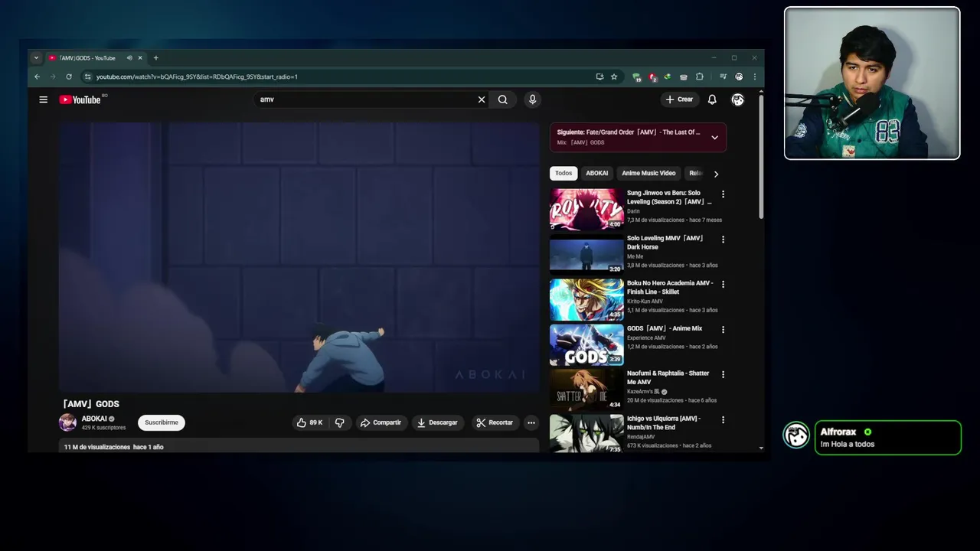Open ABOKAI channel avatar

[68, 422]
